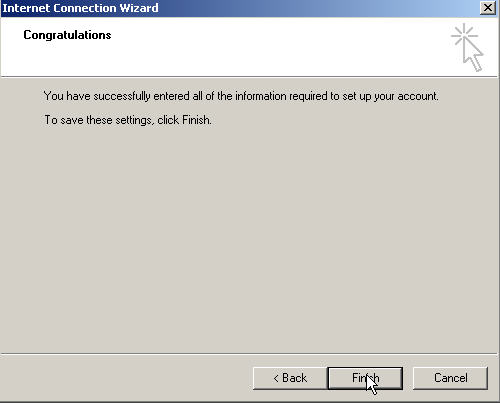
Task: Click the Finish button to save settings
Action: point(365,378)
